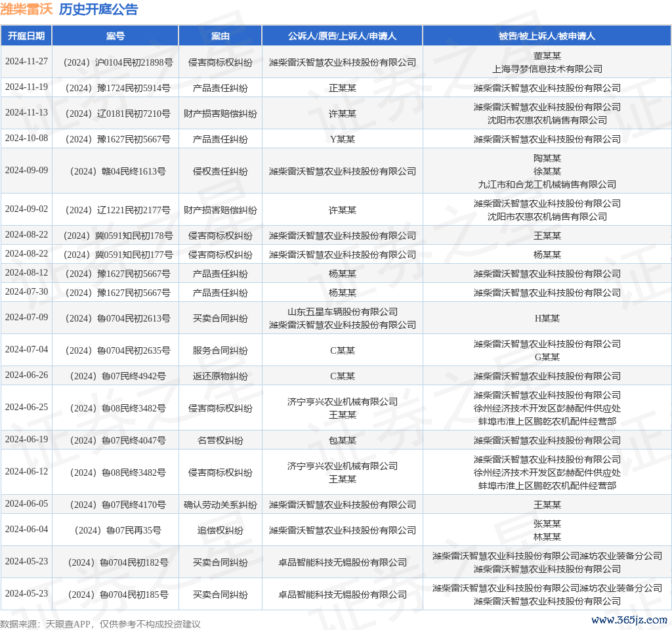672x630 pixels.
Task: Select the date 2024-07-30
Action: coord(26,291)
